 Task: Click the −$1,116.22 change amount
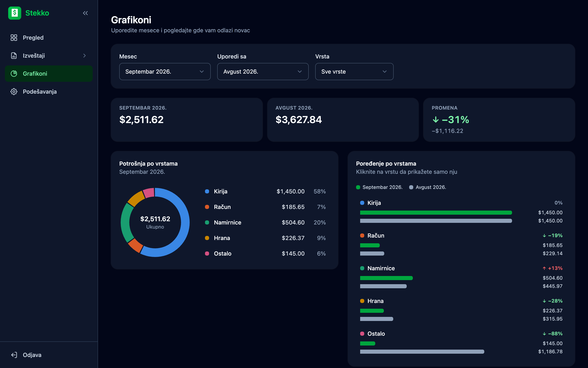tap(447, 131)
